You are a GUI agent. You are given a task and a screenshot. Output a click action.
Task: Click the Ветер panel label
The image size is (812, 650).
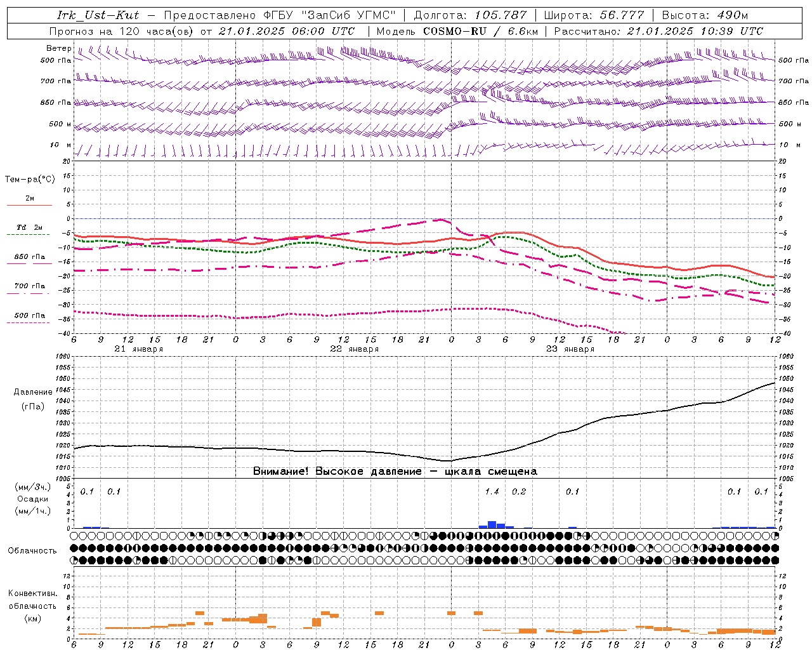point(58,48)
